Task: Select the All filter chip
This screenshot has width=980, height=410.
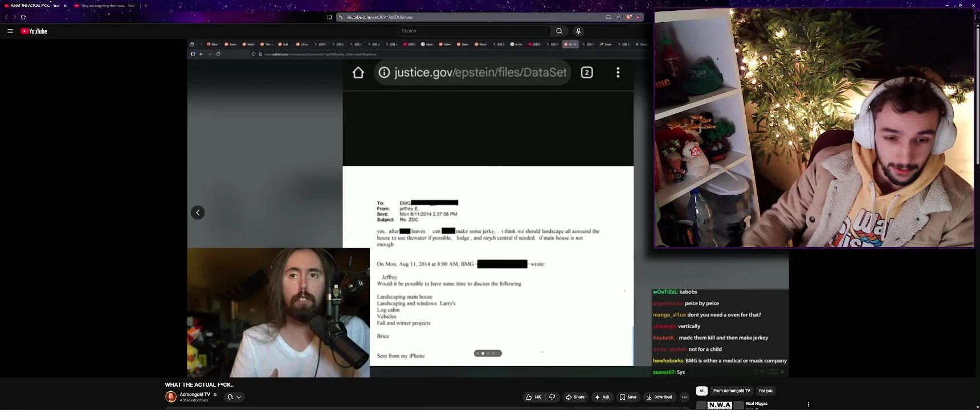Action: tap(702, 391)
